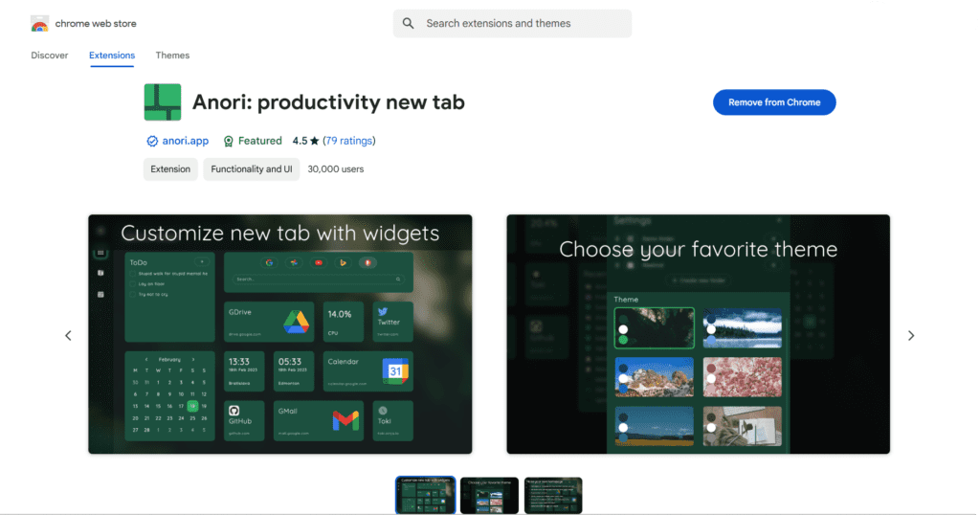Image resolution: width=980 pixels, height=515 pixels.
Task: Switch to the Extensions tab
Action: pos(112,55)
